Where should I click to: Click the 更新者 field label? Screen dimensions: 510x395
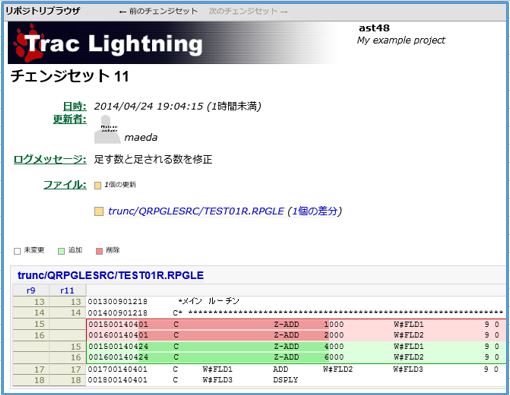tap(70, 119)
